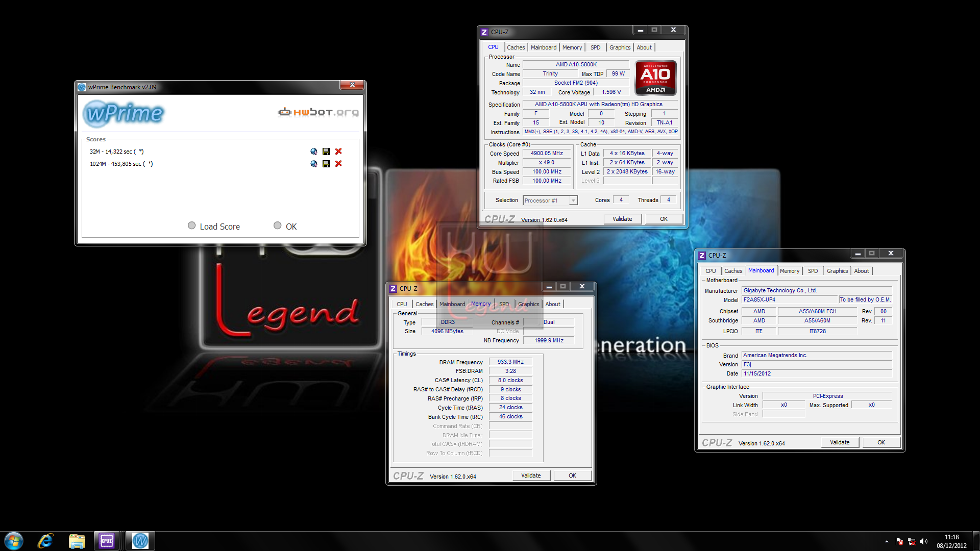The width and height of the screenshot is (980, 551).
Task: Click the Z icon of Mainboard CPU-Z window
Action: pos(702,256)
